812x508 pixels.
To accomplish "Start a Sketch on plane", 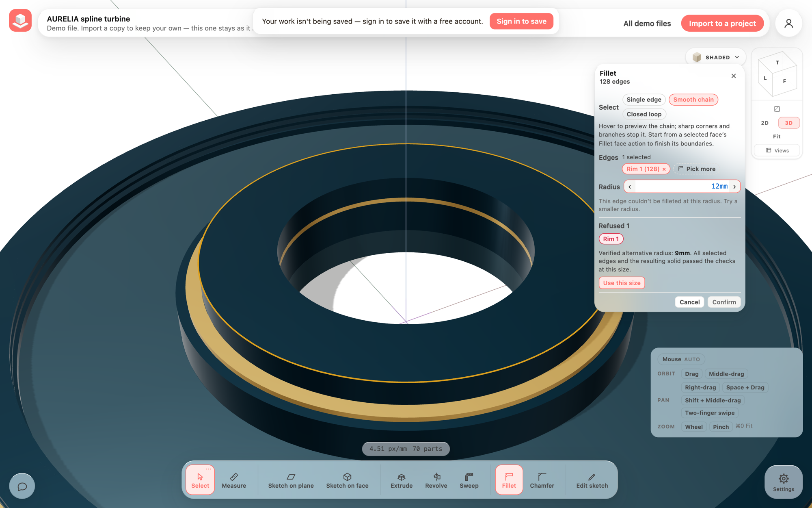I will tap(291, 480).
